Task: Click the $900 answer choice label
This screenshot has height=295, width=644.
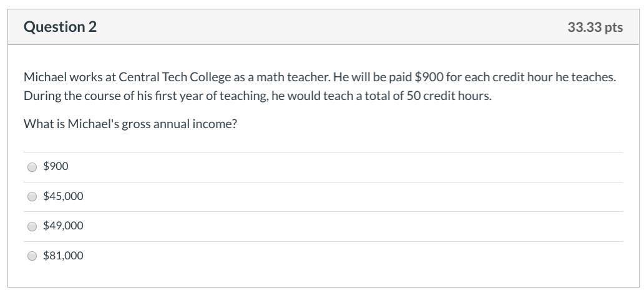Action: click(x=56, y=166)
